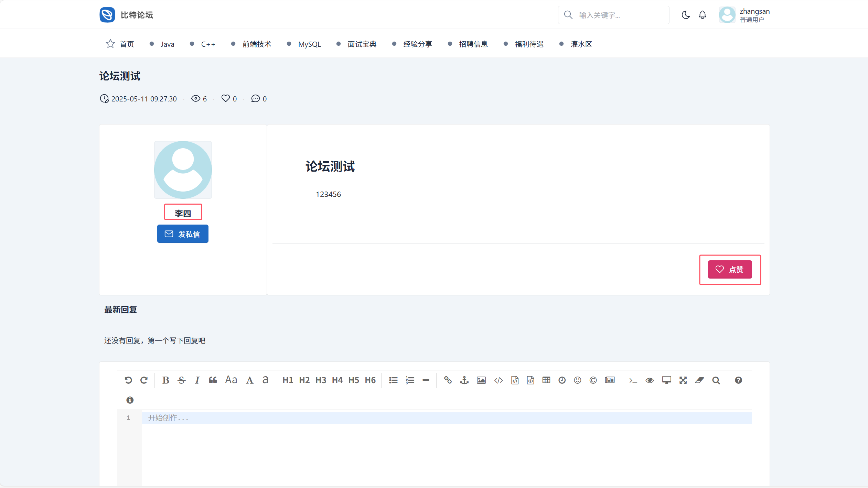Insert a link using the toolbar
The image size is (868, 488).
[x=448, y=380]
